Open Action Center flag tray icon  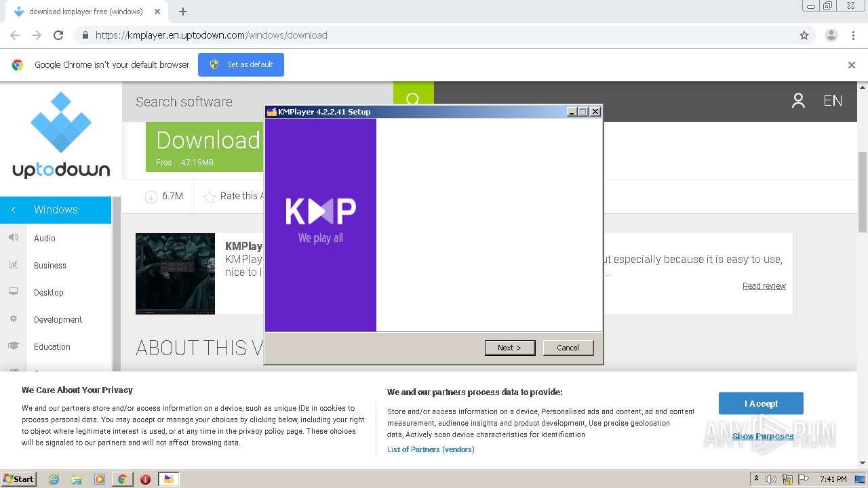[802, 479]
